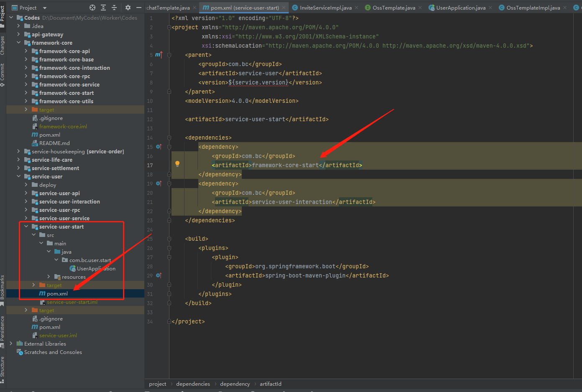Click the gutter marker on line 15
This screenshot has width=582, height=392.
(159, 147)
